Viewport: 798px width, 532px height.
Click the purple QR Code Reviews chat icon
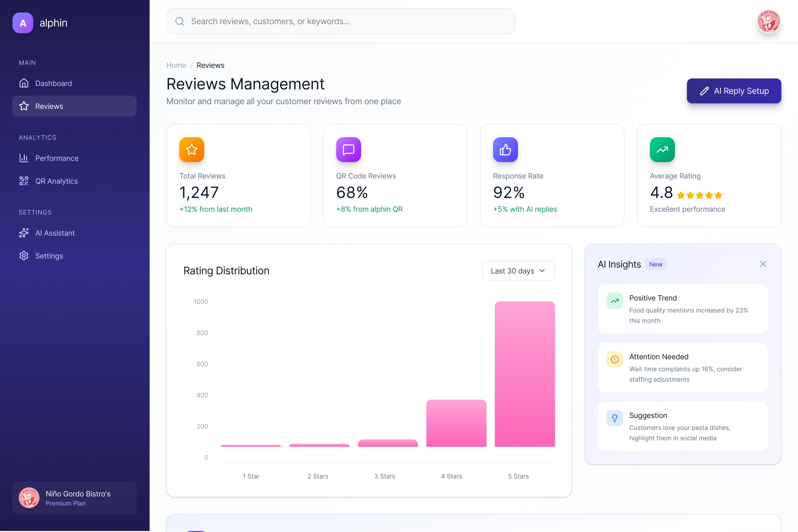point(348,150)
